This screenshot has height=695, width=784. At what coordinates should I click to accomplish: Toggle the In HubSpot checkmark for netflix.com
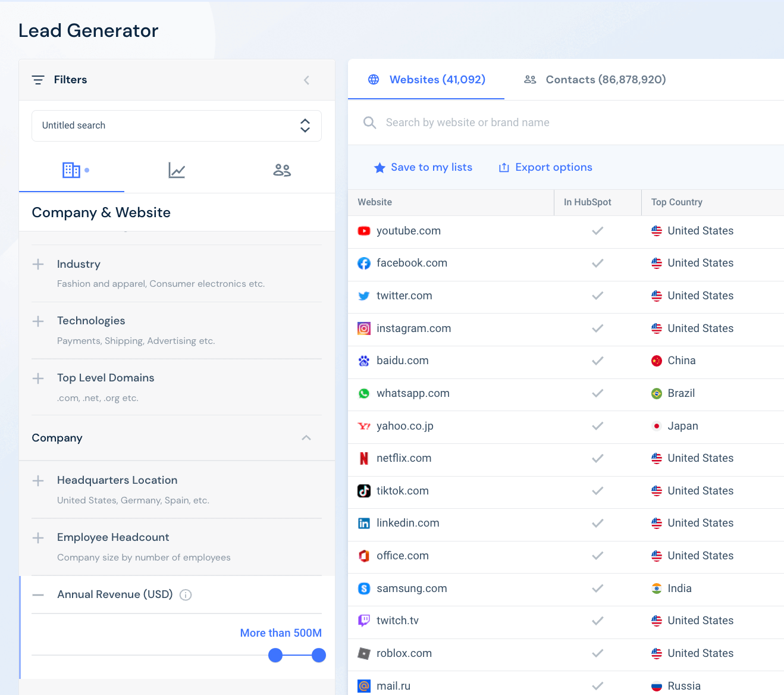tap(597, 458)
